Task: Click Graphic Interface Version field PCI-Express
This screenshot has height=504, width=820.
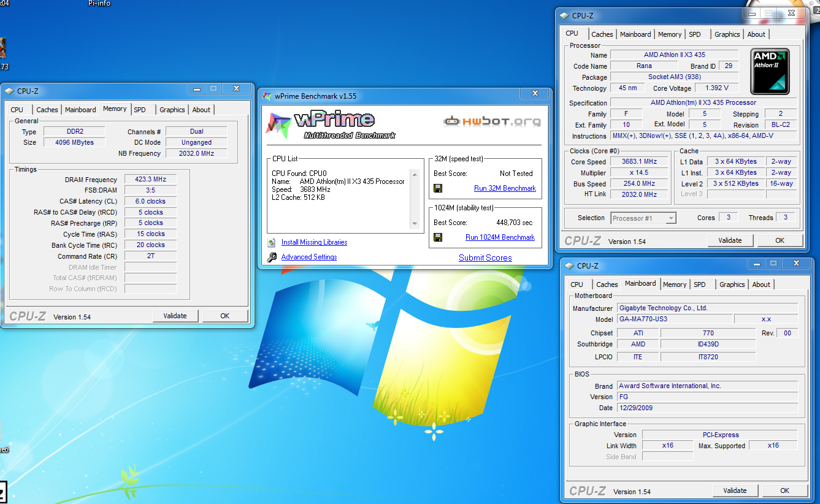Action: click(x=720, y=435)
